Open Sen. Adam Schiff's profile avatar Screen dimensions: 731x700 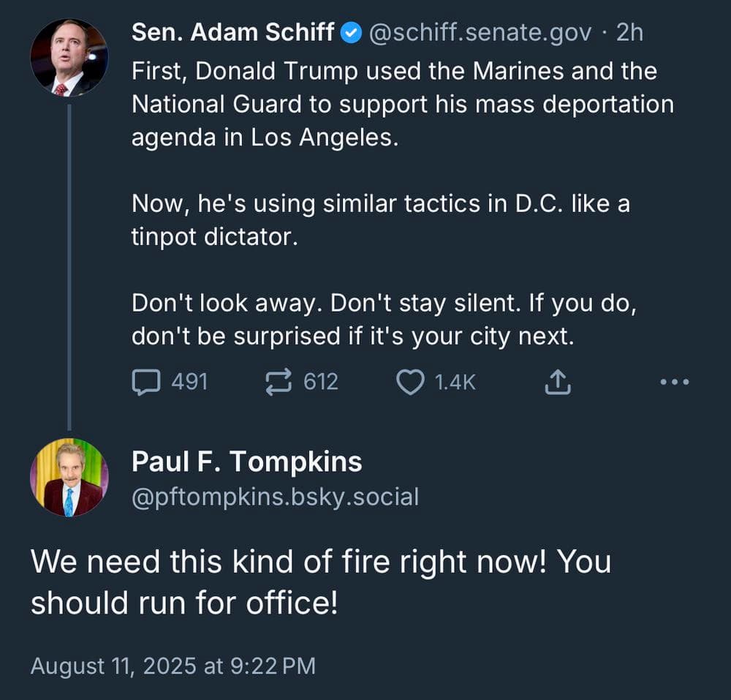pyautogui.click(x=69, y=58)
